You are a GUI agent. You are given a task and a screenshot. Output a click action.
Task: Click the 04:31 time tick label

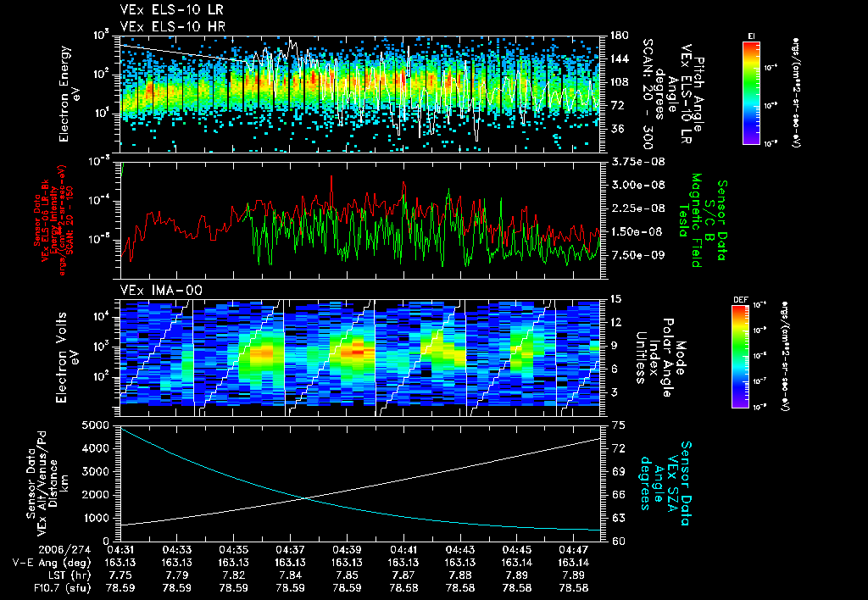(x=120, y=552)
